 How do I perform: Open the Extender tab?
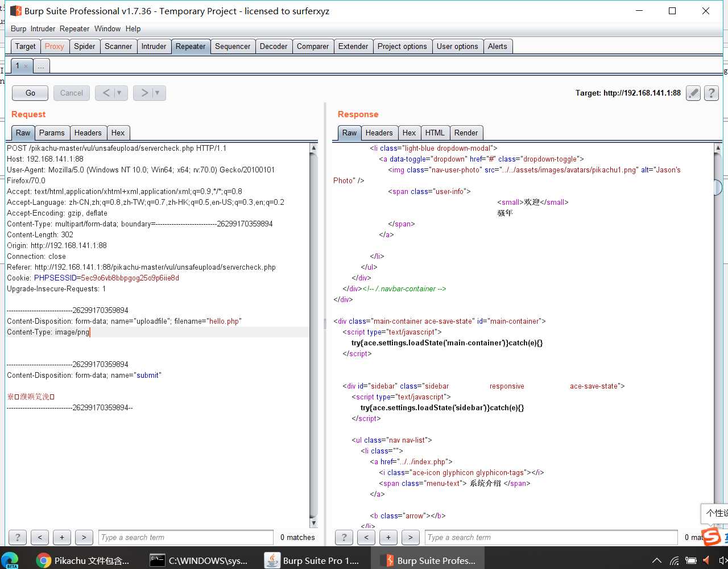(353, 47)
